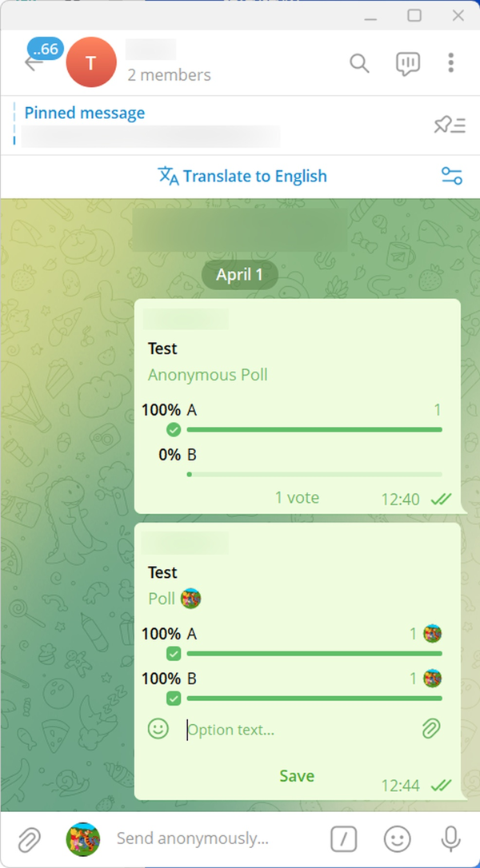This screenshot has width=480, height=868.
Task: Open the video chat or discussion icon
Action: [407, 63]
